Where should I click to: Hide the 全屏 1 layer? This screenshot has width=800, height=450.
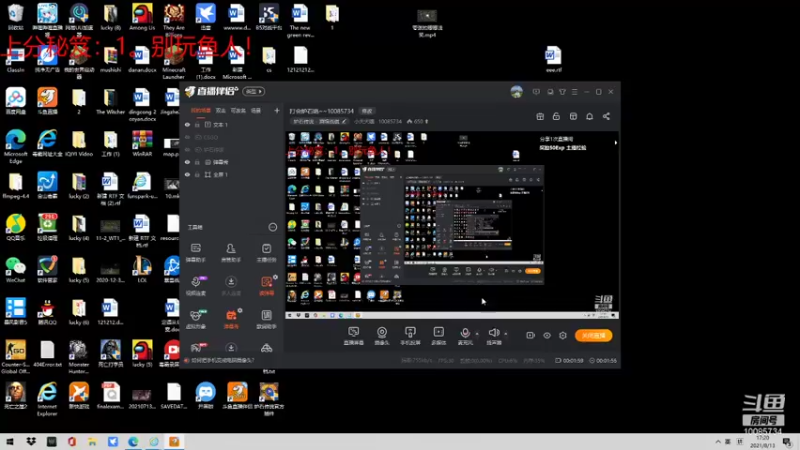[187, 174]
